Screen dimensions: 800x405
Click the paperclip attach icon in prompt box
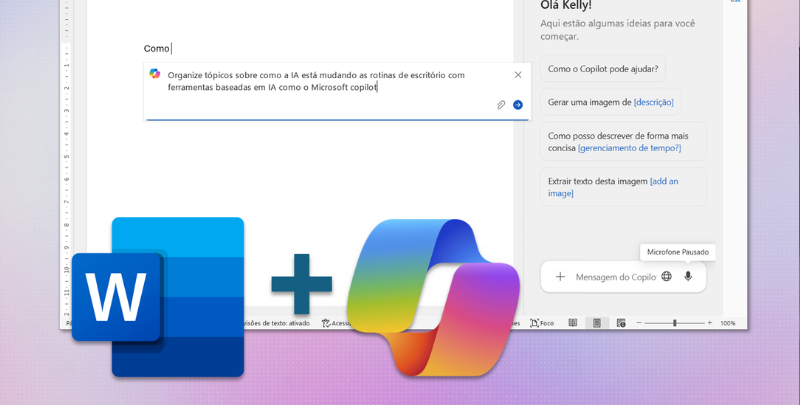501,105
